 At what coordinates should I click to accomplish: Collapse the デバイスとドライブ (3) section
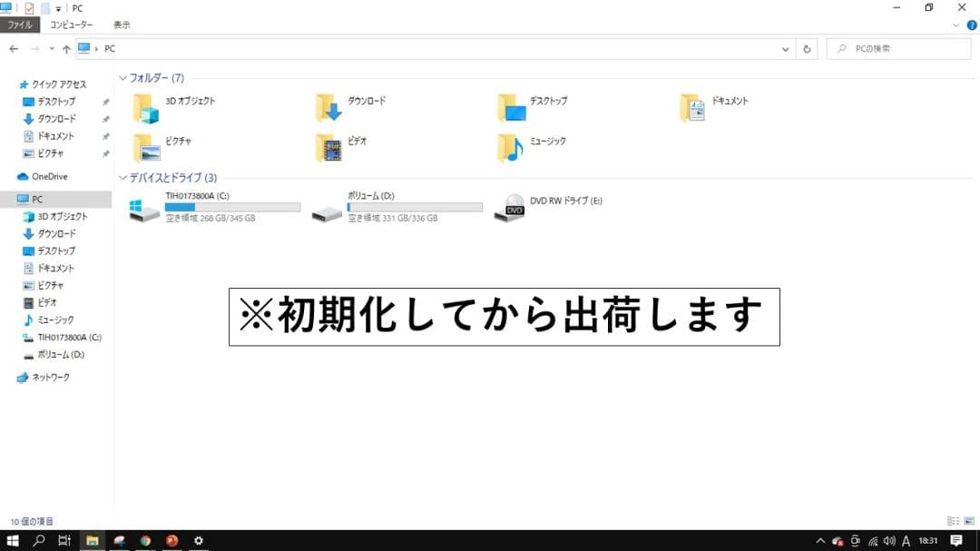[x=122, y=177]
